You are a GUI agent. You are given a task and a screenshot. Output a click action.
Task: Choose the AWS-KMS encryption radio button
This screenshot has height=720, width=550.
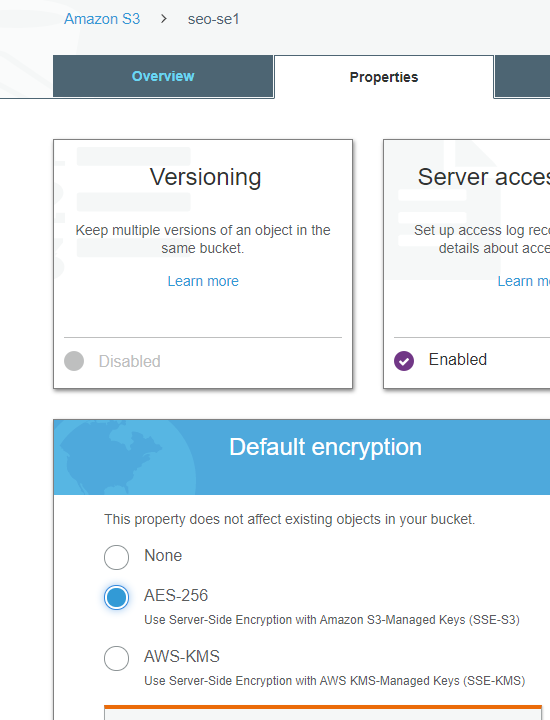116,658
